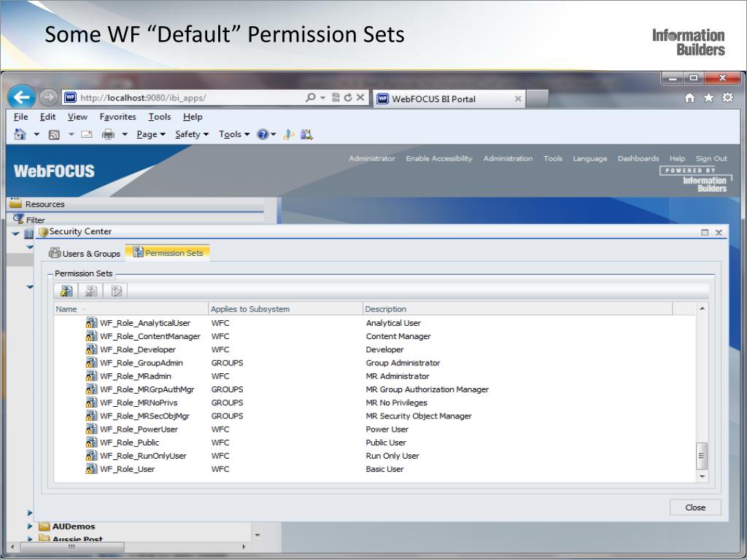Click the browser Forward arrow button
Image resolution: width=747 pixels, height=560 pixels.
click(48, 97)
